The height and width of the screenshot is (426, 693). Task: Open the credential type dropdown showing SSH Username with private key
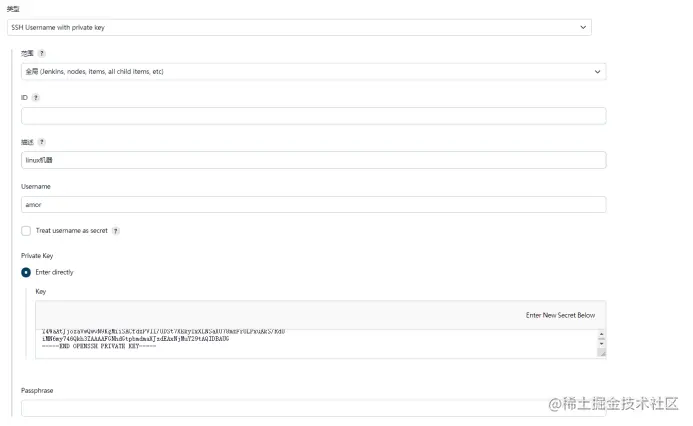click(x=299, y=27)
